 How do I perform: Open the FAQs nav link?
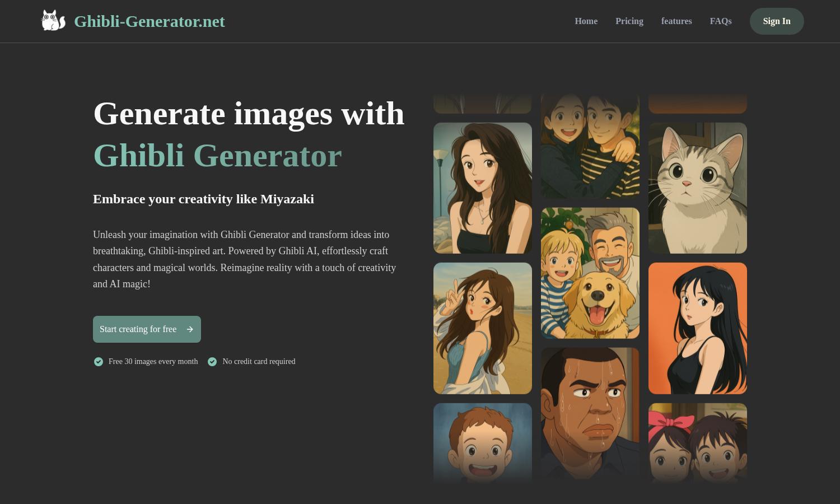coord(721,21)
